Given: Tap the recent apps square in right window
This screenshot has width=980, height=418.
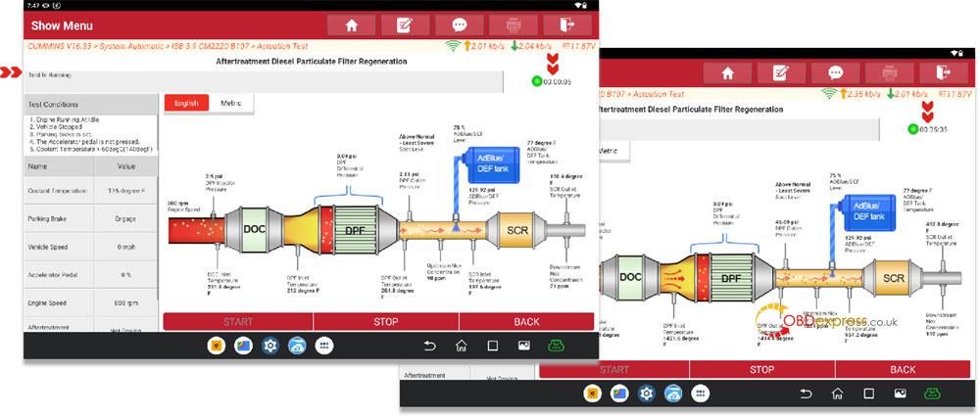Looking at the screenshot, I should pos(868,394).
